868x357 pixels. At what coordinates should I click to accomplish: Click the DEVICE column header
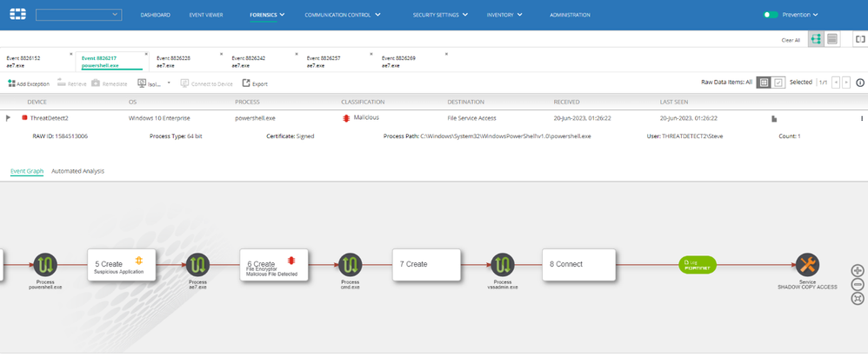(37, 102)
